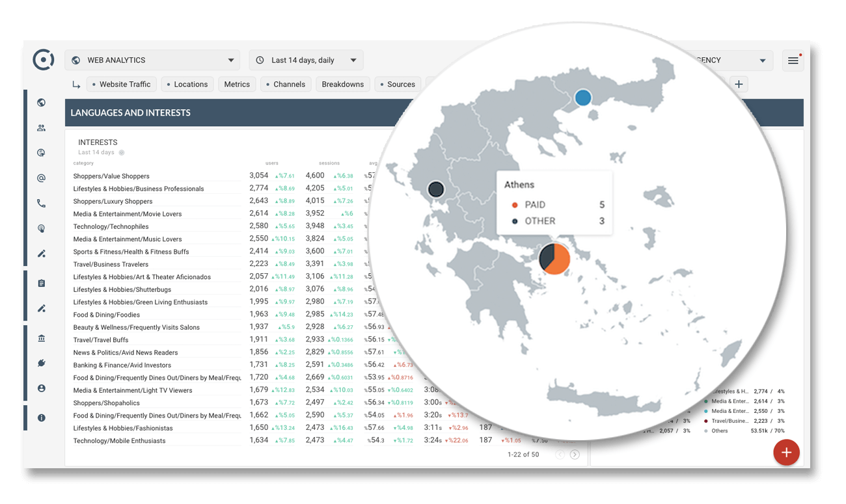Select the Shoppers/Value Shoppers row

(x=111, y=176)
